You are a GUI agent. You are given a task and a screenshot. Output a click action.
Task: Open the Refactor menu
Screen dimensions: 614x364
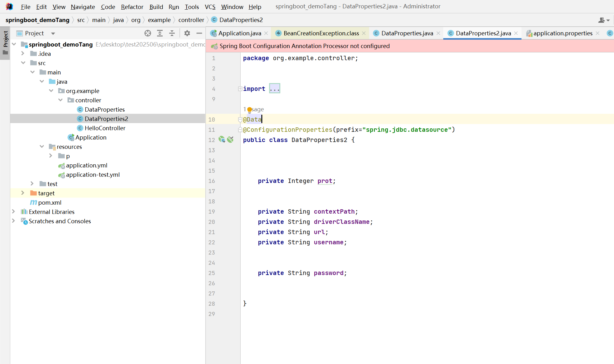pyautogui.click(x=132, y=7)
